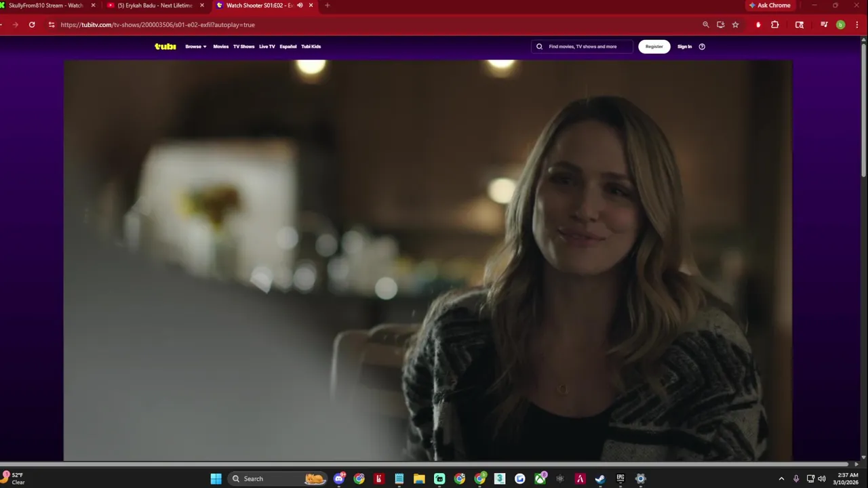This screenshot has height=488, width=868.
Task: Open Epic Games Launcher from the taskbar
Action: pos(620,479)
